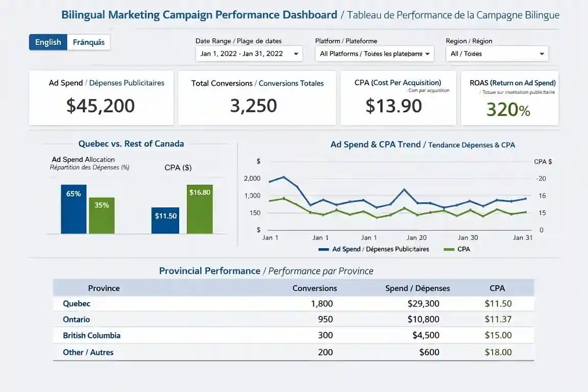Expand the Platform / Plateforme dropdown

click(x=375, y=54)
